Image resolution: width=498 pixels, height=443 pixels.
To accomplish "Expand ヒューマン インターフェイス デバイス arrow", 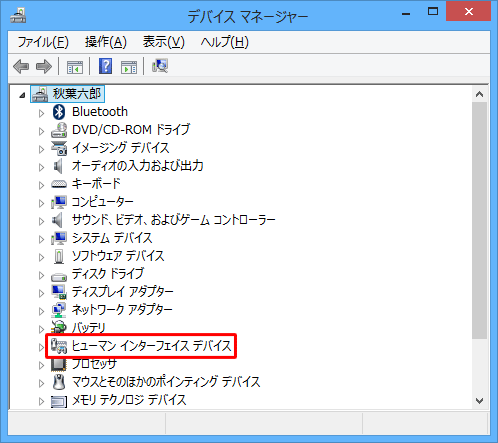I will pyautogui.click(x=41, y=347).
